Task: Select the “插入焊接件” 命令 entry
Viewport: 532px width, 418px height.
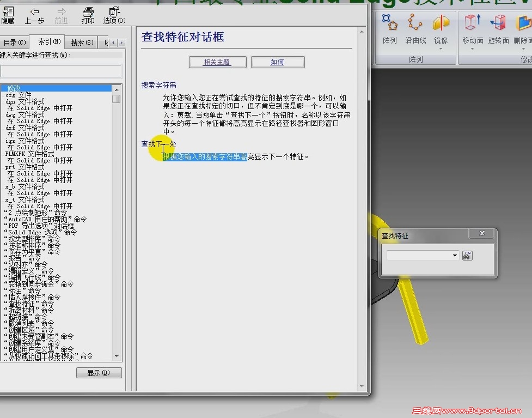Action: coord(32,298)
